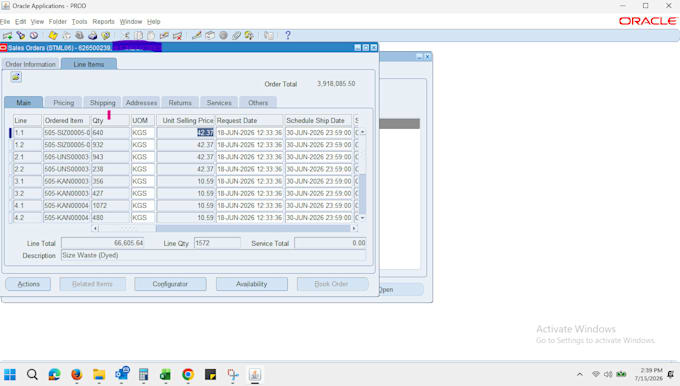Click the Print toolbar icon
The width and height of the screenshot is (680, 386).
click(92, 36)
